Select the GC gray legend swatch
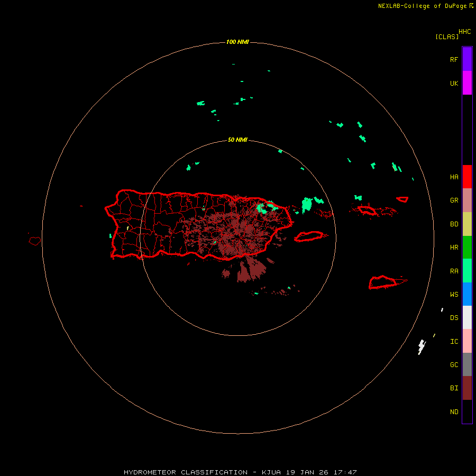 click(467, 364)
